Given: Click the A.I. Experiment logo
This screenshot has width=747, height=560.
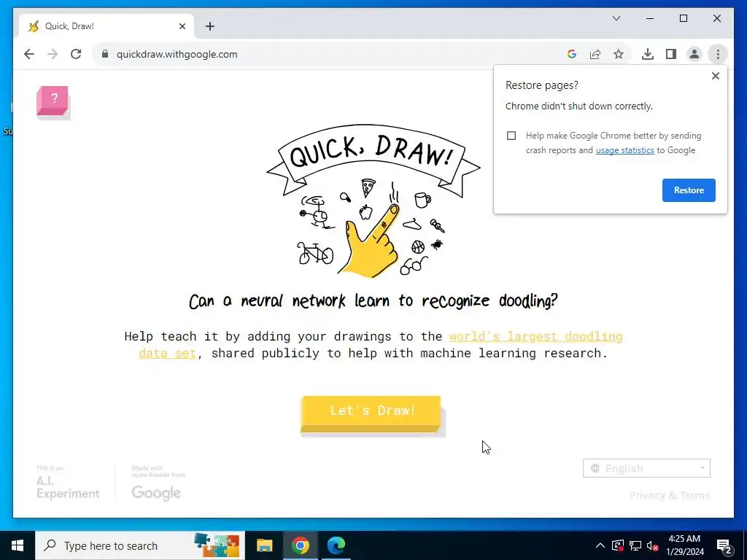Looking at the screenshot, I should click(68, 483).
